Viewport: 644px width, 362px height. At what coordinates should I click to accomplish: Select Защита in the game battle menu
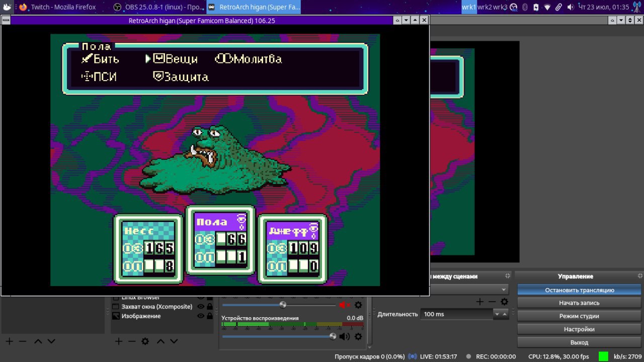coord(181,77)
